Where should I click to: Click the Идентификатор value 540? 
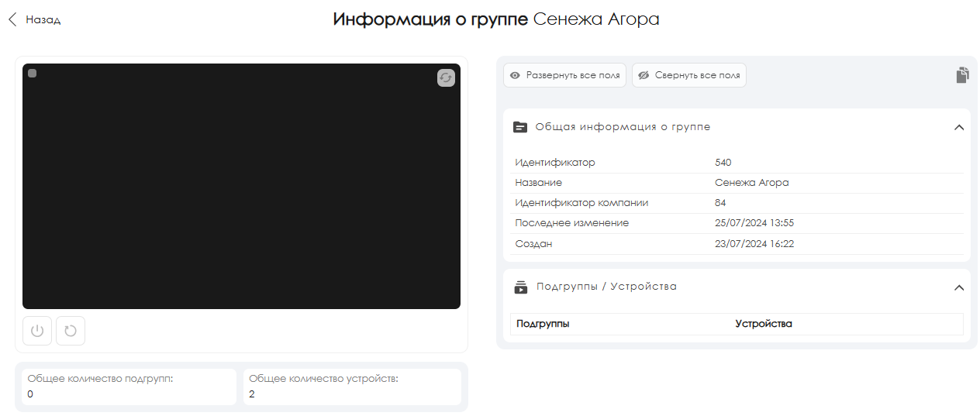point(723,163)
